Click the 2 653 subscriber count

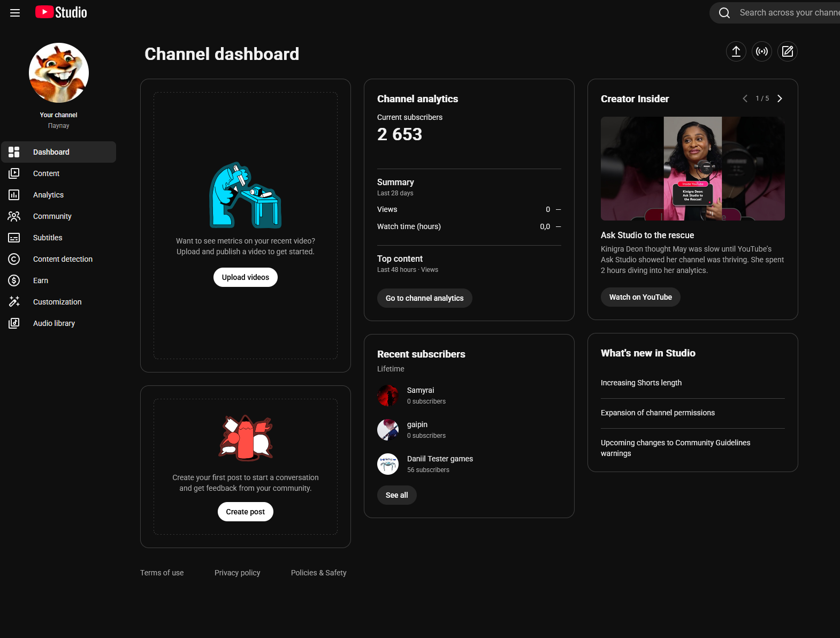[x=400, y=134]
